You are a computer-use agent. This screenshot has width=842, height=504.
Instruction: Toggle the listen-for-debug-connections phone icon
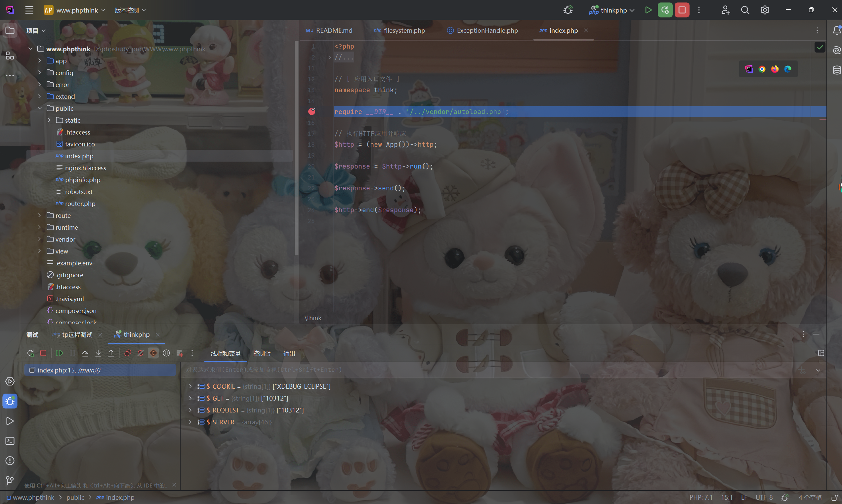(x=568, y=10)
